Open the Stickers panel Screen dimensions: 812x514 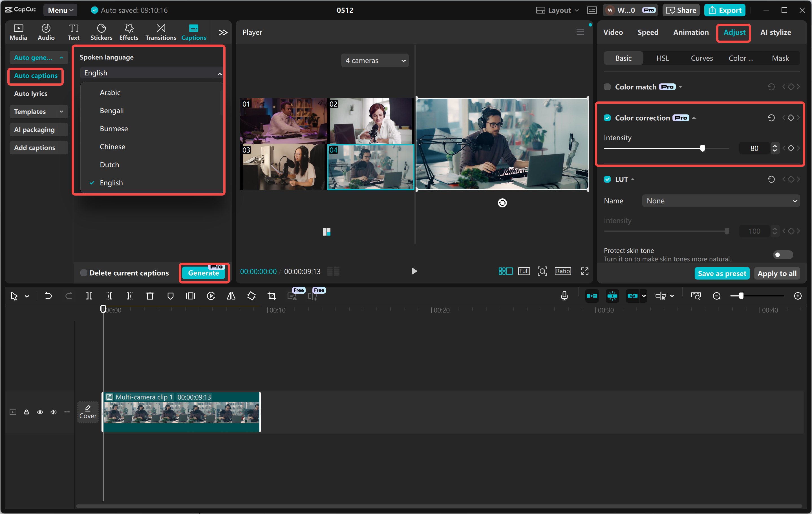[x=101, y=31]
